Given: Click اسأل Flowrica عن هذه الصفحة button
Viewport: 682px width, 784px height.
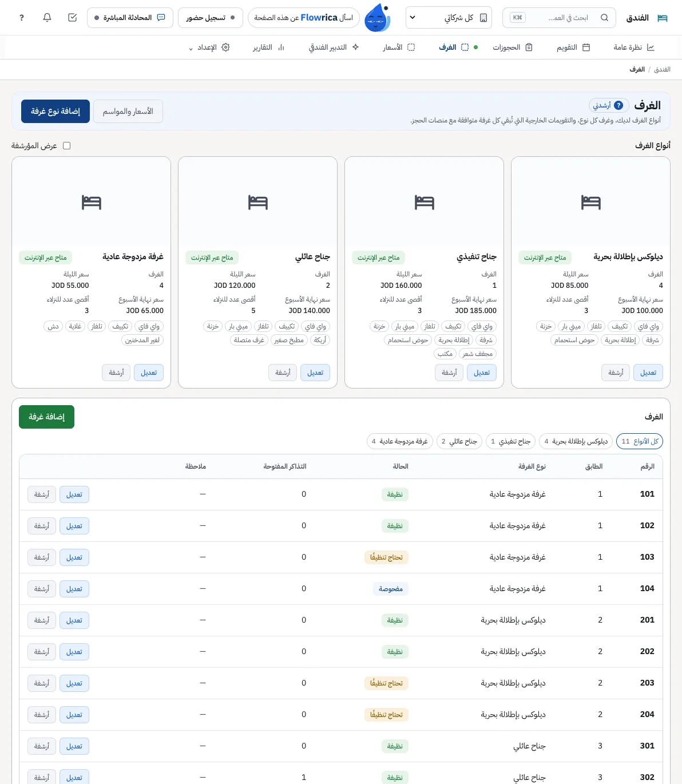Looking at the screenshot, I should [303, 18].
